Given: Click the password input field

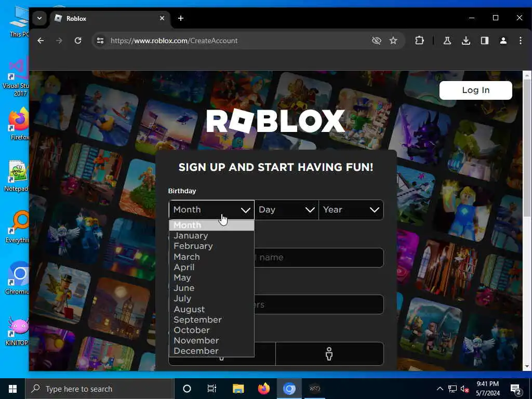Looking at the screenshot, I should [319, 304].
